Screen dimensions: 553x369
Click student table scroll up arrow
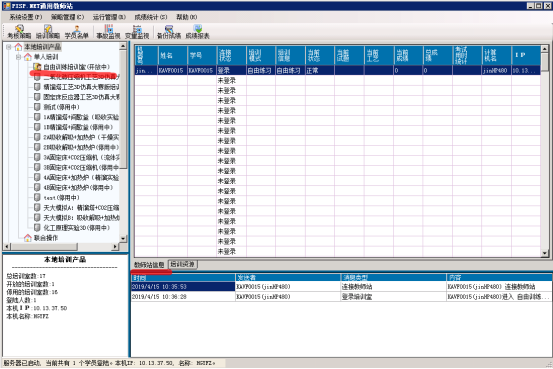coord(544,49)
